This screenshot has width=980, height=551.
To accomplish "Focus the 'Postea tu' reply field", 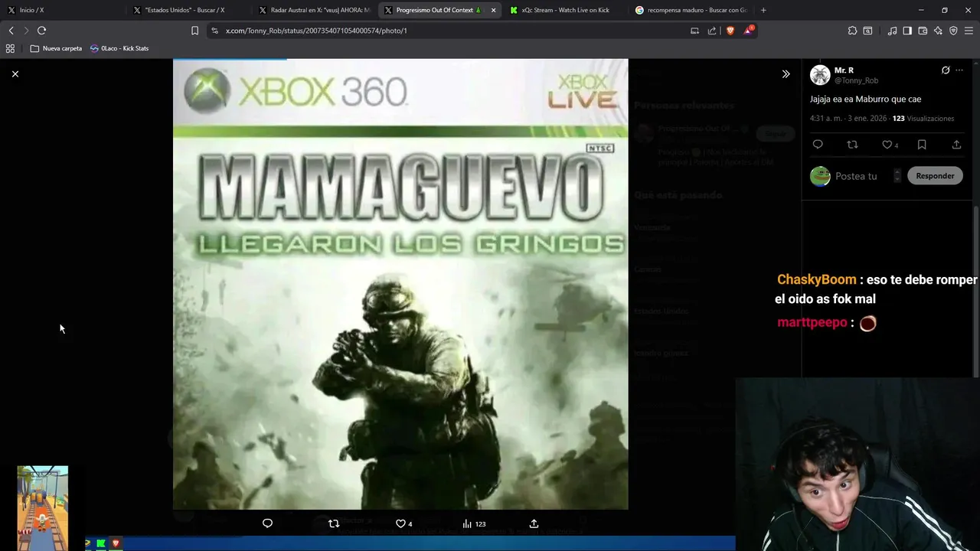I will coord(856,176).
